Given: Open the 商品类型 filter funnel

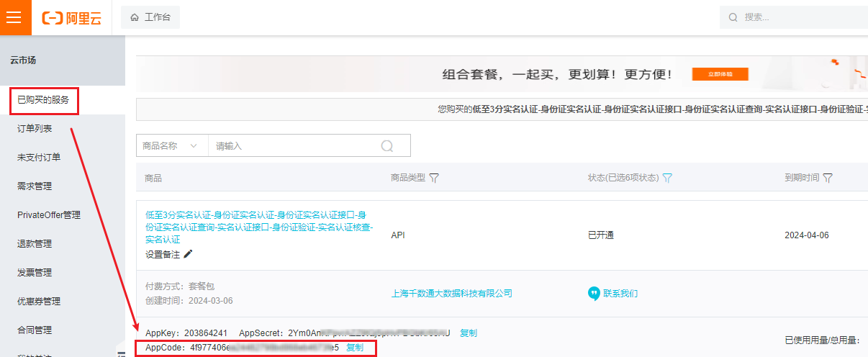Looking at the screenshot, I should pyautogui.click(x=434, y=178).
